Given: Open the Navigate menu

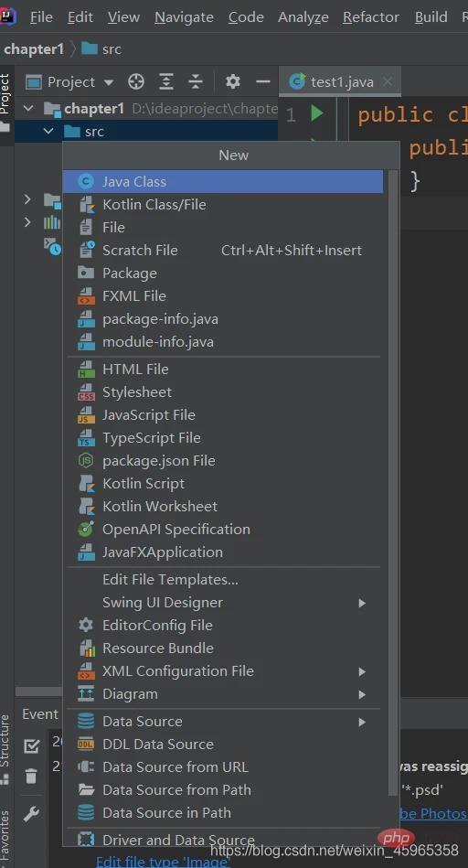Looking at the screenshot, I should click(x=184, y=17).
